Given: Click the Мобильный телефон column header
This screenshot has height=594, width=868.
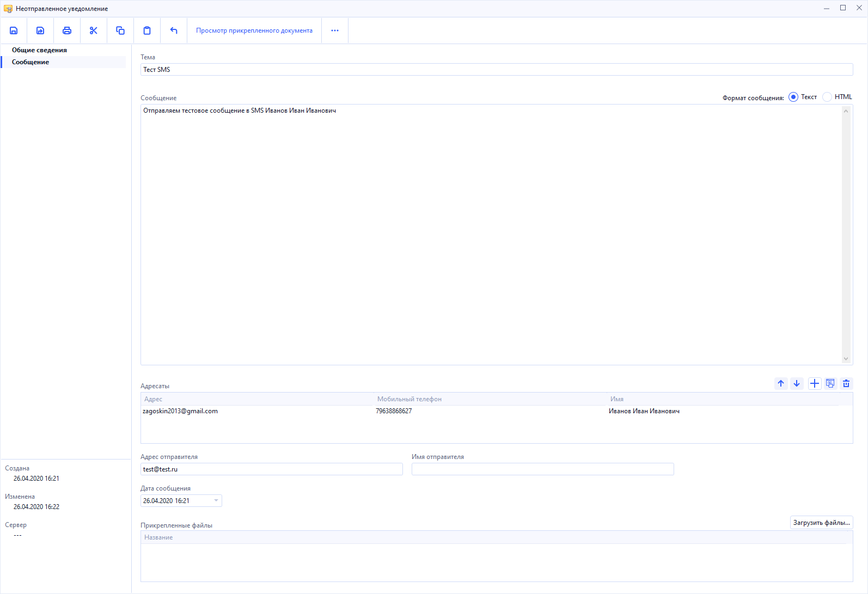Looking at the screenshot, I should [491, 399].
